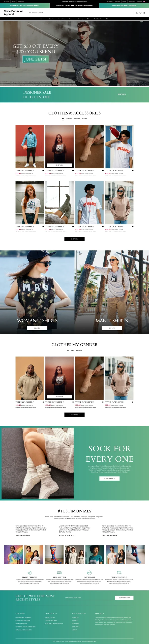Click the email newsletter input field
This screenshot has width=149, height=644.
coord(89,598)
